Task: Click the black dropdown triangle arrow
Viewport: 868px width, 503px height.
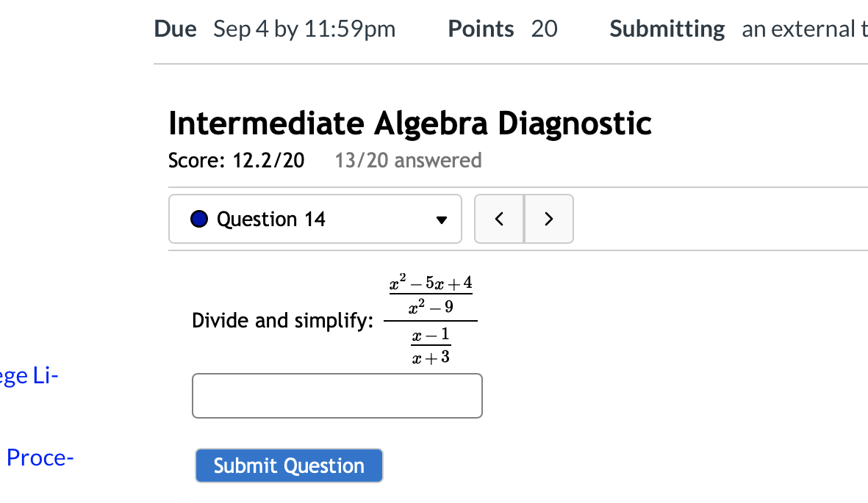Action: tap(441, 220)
